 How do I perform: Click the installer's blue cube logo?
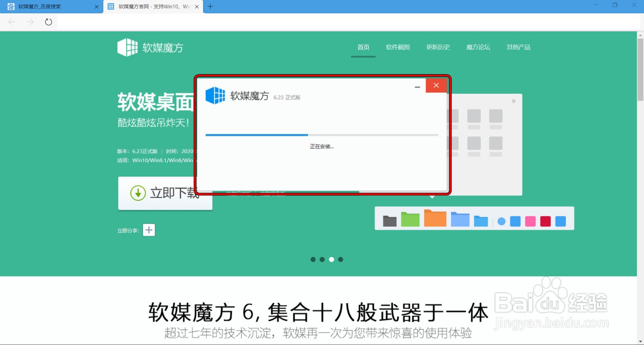click(x=215, y=96)
